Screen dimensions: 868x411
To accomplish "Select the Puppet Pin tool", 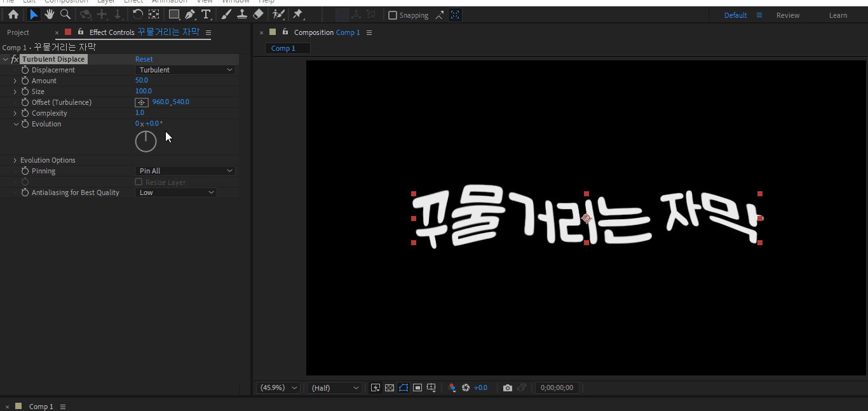I will (x=298, y=14).
